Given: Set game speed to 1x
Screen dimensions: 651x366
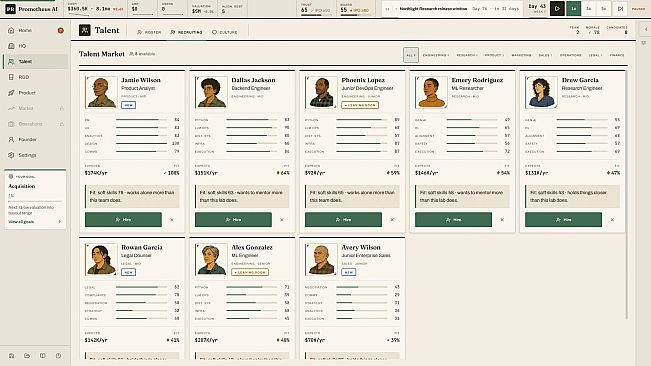Looking at the screenshot, I should click(573, 9).
